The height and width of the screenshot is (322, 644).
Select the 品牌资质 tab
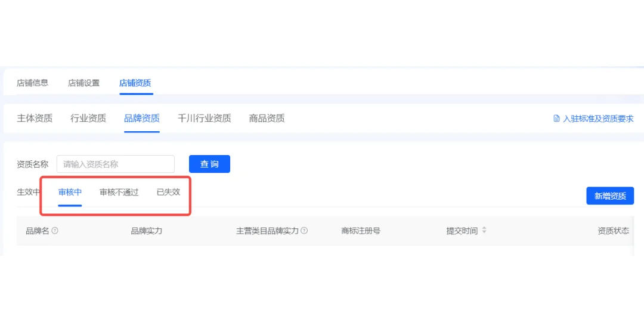(x=142, y=118)
